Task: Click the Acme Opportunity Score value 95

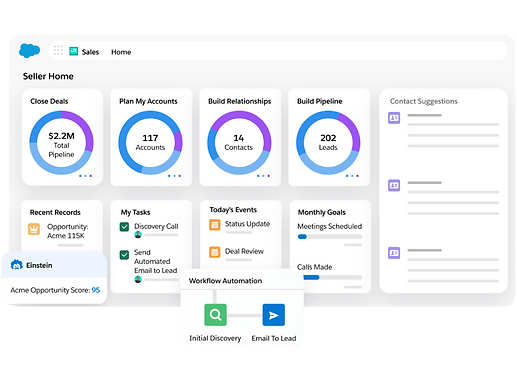Action: [96, 290]
